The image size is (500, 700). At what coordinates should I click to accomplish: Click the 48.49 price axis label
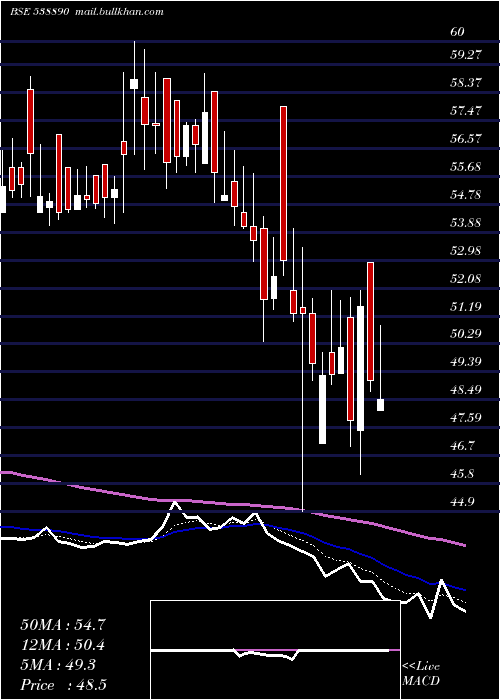point(465,390)
